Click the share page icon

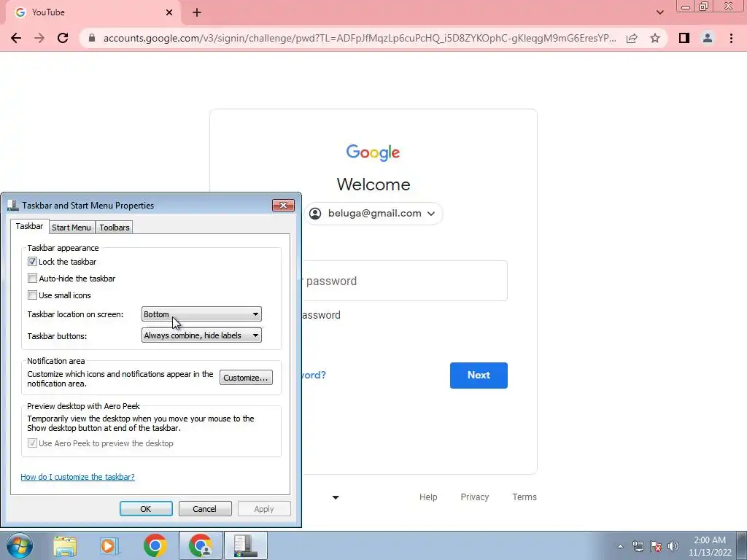632,38
